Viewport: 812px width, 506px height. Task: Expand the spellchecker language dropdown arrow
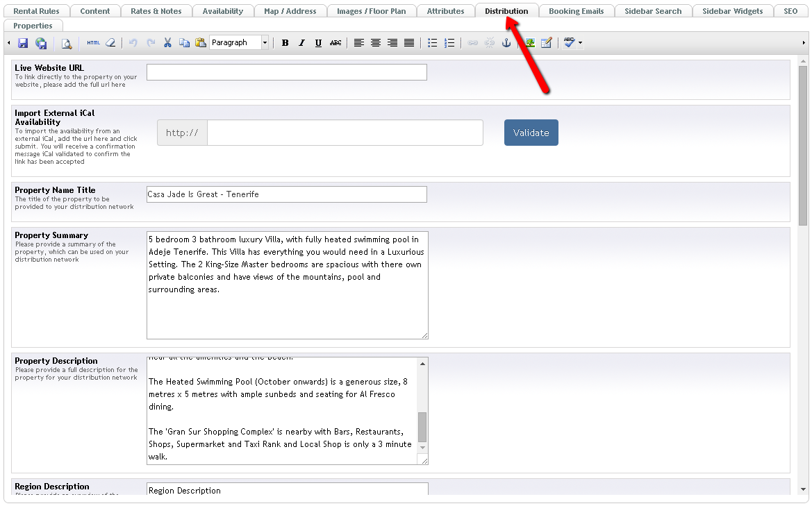pos(580,43)
